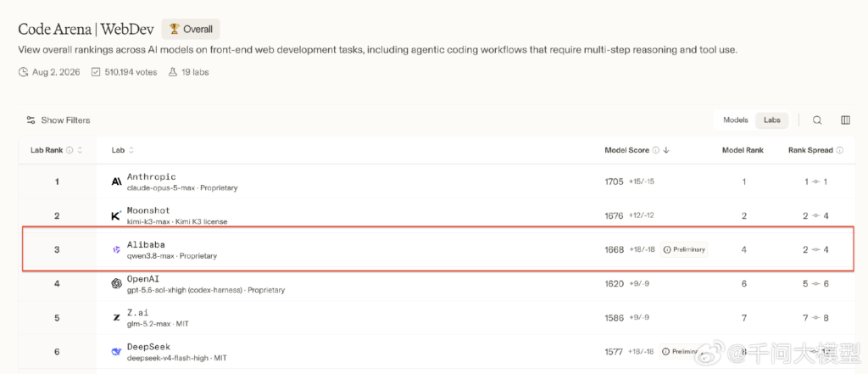Screen dimensions: 868x374
Task: Switch to the Models view
Action: 736,120
